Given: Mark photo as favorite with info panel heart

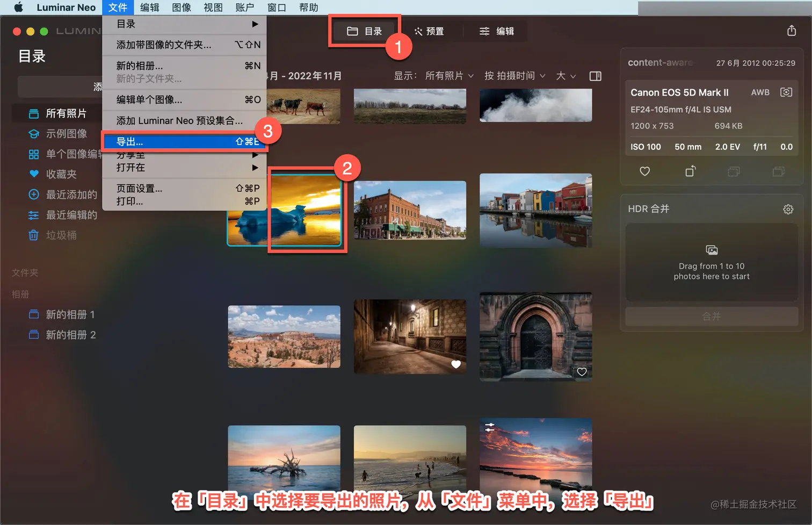Looking at the screenshot, I should click(x=645, y=171).
